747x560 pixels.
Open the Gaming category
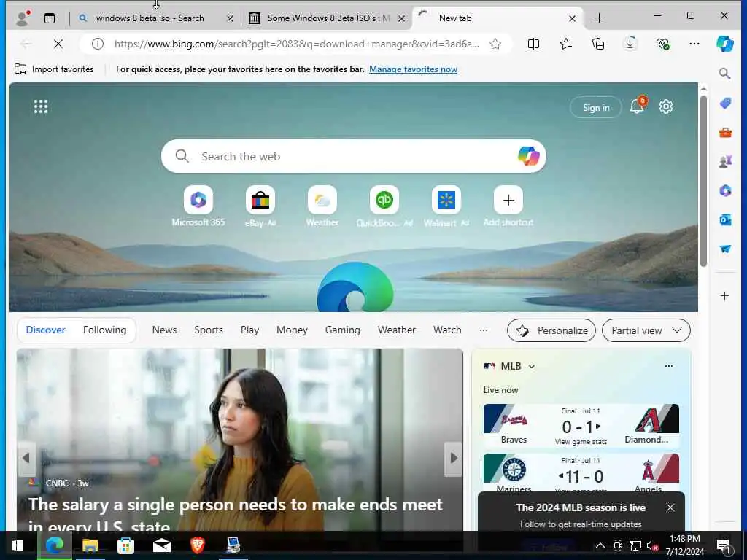coord(343,330)
